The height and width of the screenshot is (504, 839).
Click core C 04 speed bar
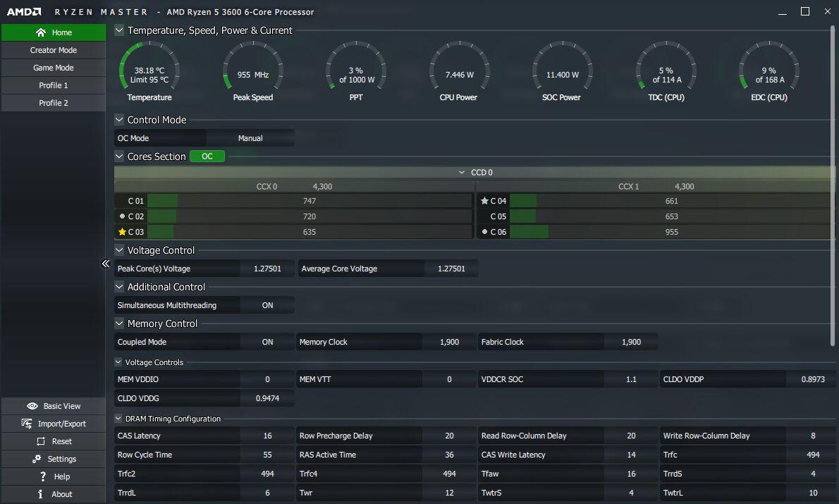point(671,201)
